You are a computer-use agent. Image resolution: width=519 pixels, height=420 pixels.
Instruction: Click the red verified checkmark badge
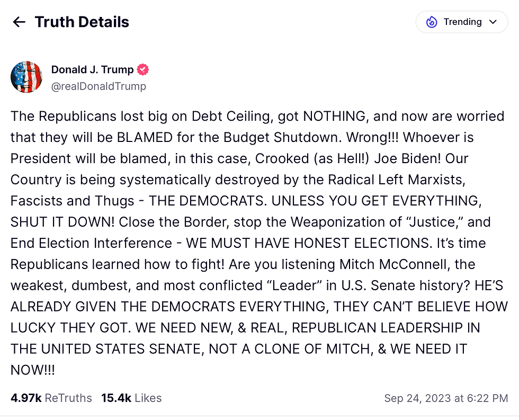(142, 70)
